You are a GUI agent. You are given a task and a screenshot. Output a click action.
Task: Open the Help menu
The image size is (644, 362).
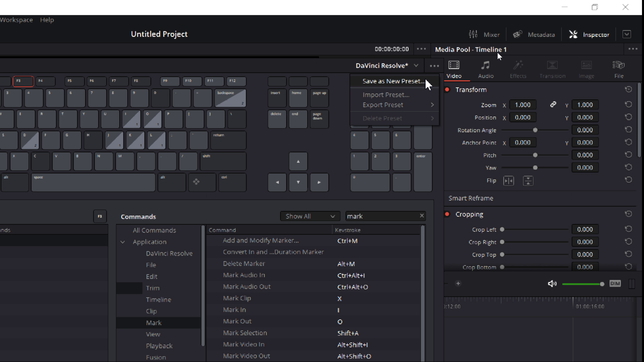(47, 20)
